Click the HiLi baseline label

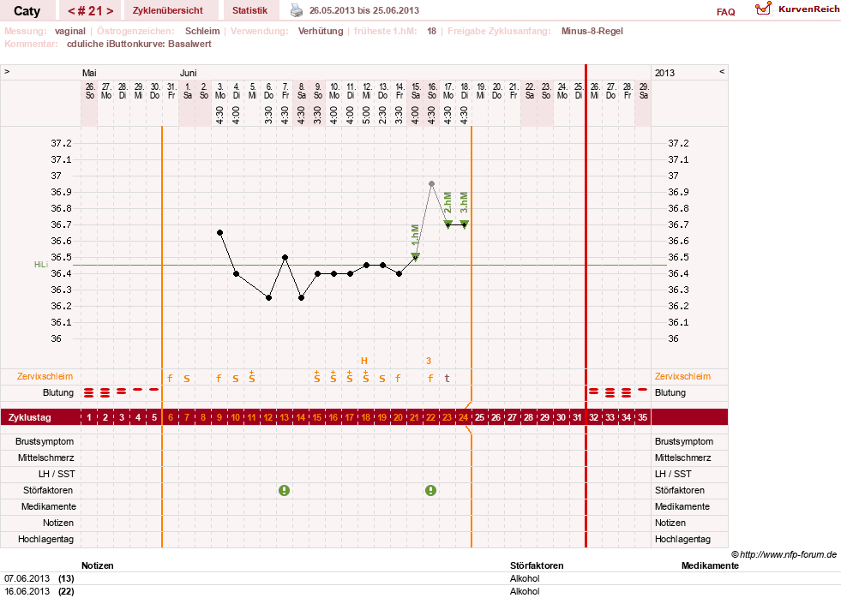41,265
